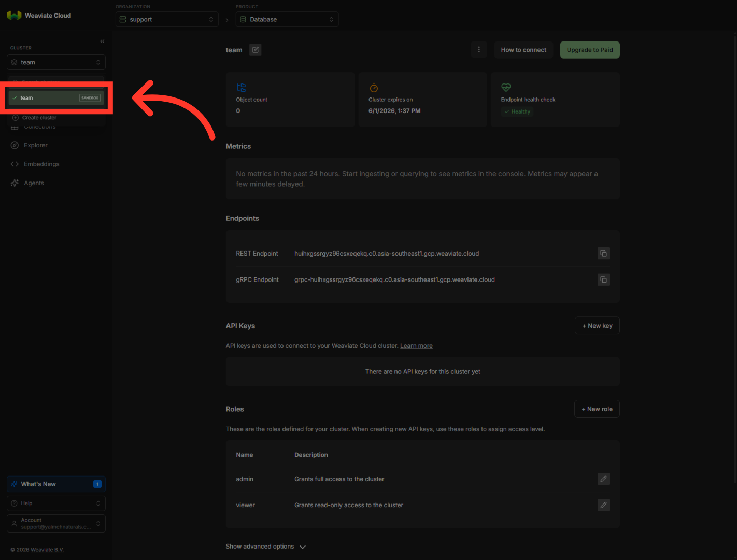This screenshot has height=560, width=737.
Task: Click the admin role name
Action: click(245, 479)
